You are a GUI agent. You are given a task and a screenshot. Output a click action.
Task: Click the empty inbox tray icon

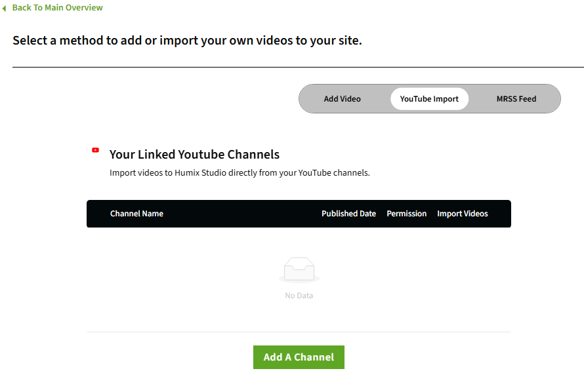click(299, 269)
